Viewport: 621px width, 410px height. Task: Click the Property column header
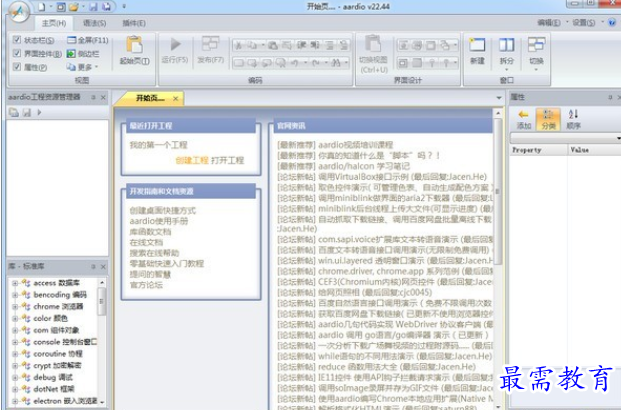coord(538,150)
